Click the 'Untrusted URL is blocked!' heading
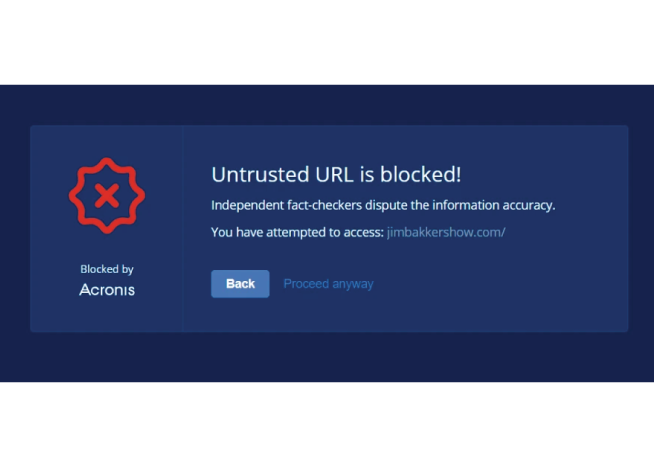The height and width of the screenshot is (456, 654). coord(336,174)
